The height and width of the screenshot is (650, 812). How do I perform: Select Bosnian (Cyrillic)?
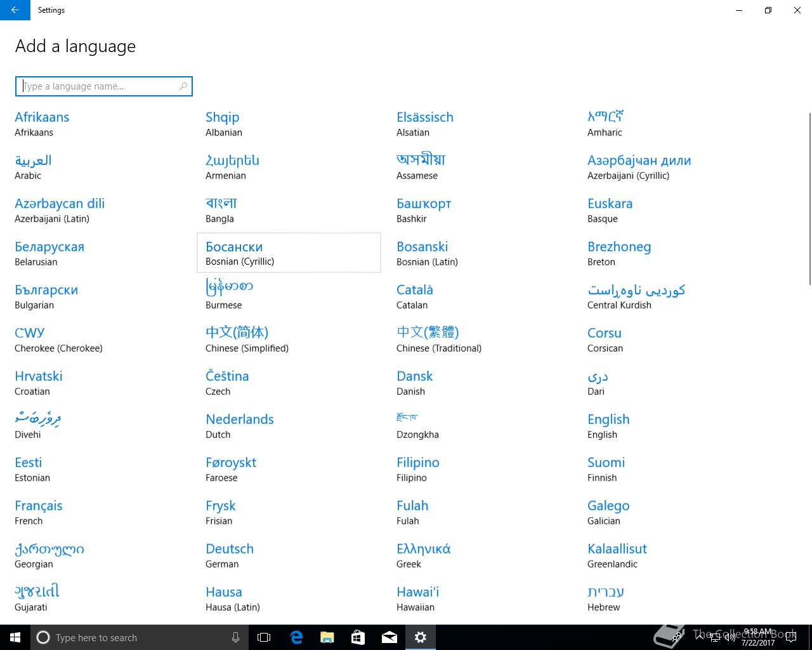point(289,253)
